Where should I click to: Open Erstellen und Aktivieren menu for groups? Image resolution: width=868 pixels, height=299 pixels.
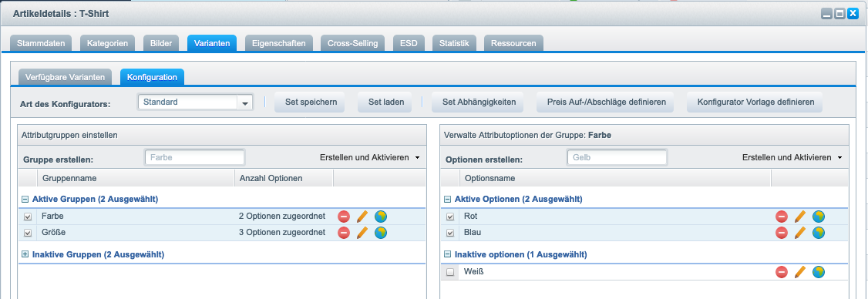pyautogui.click(x=370, y=158)
